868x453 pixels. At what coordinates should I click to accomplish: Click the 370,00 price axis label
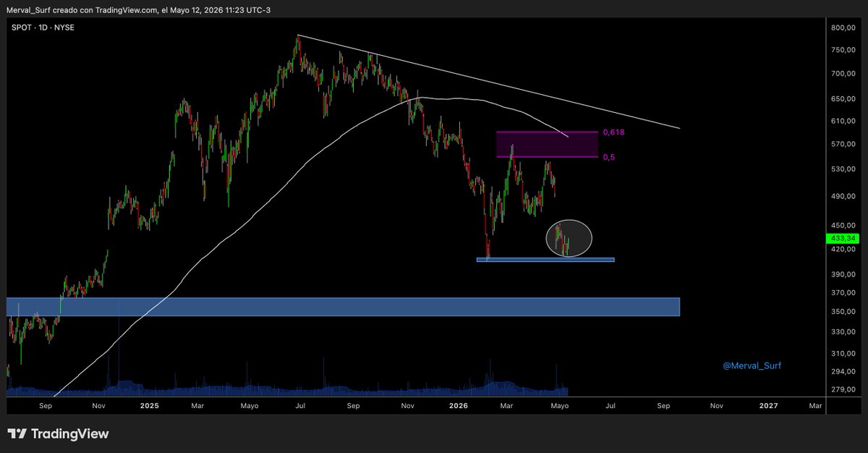tap(843, 293)
